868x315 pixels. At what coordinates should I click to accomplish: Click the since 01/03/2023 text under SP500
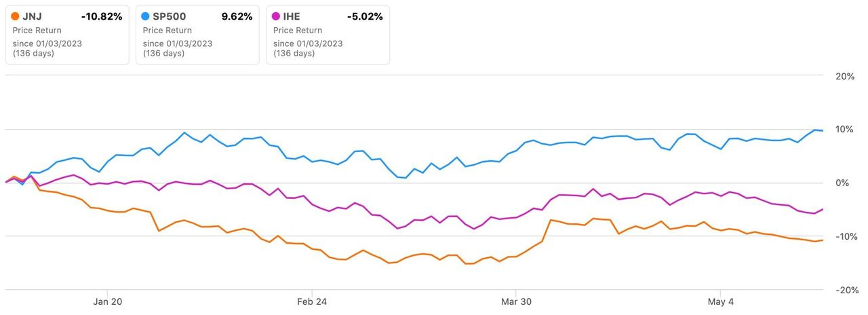[x=178, y=43]
